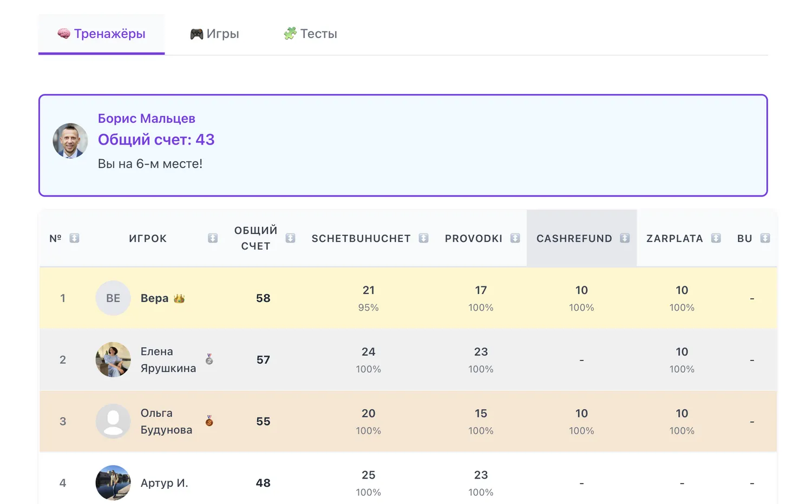Sort by ZARPLATA column icon
Image resolution: width=812 pixels, height=504 pixels.
tap(716, 238)
